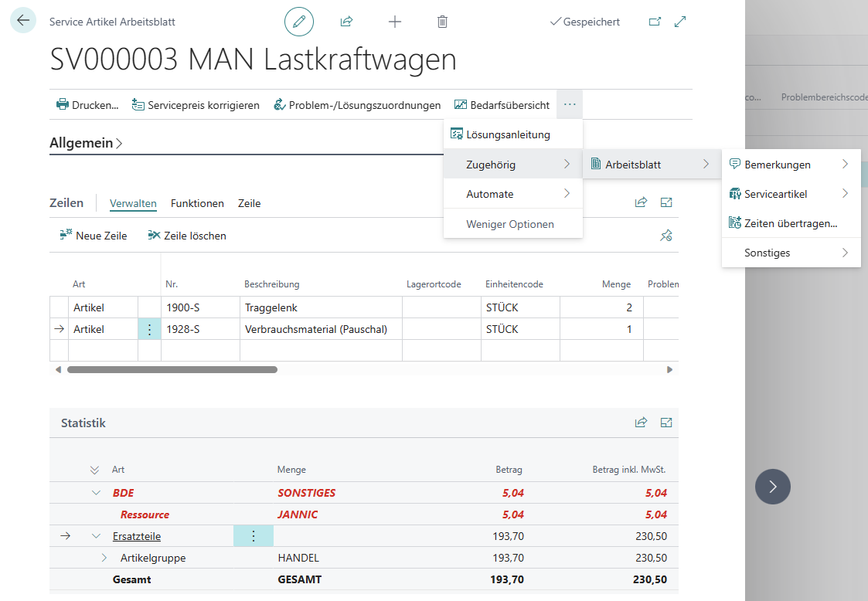Click Menge cell of 1900-S row

click(x=602, y=307)
